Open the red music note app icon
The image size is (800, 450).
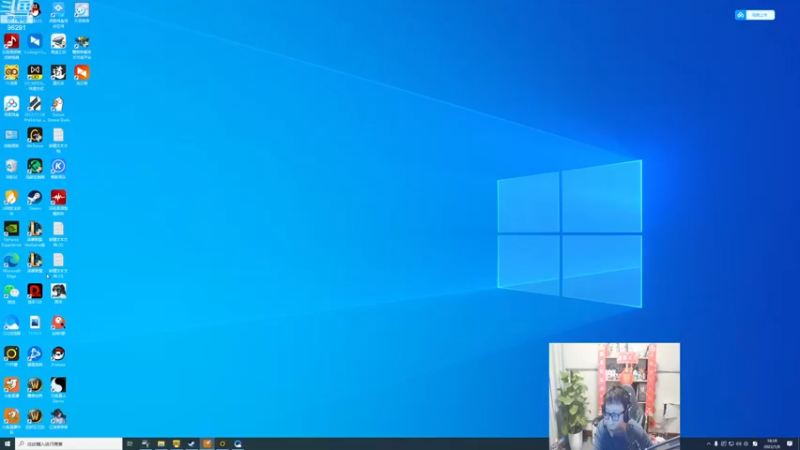pyautogui.click(x=11, y=41)
